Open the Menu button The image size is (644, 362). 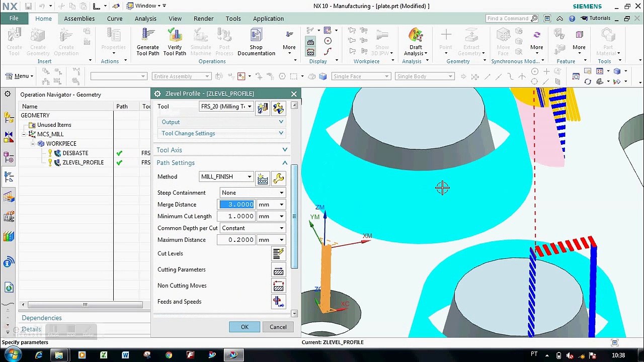coord(19,76)
